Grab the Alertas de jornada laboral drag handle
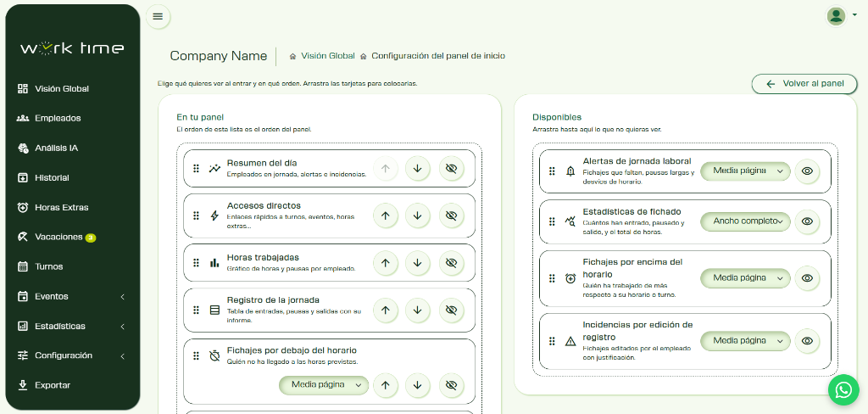The height and width of the screenshot is (414, 868). pos(552,171)
